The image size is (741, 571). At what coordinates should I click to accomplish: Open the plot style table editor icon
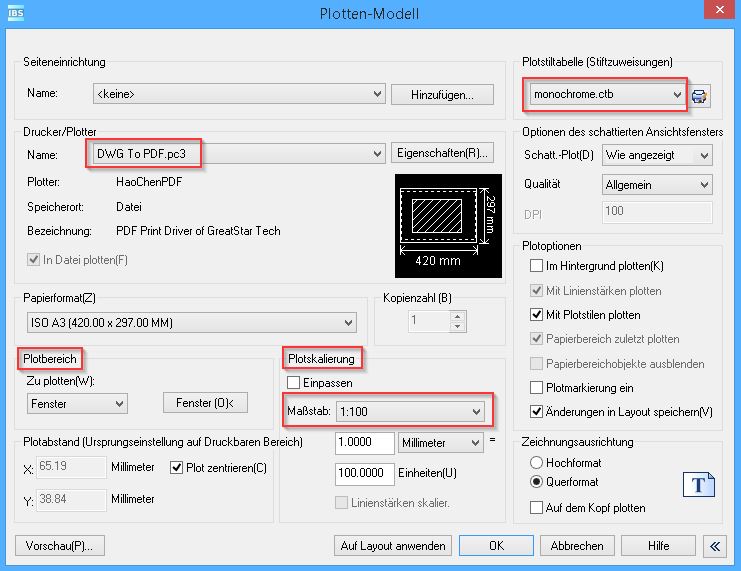(700, 96)
